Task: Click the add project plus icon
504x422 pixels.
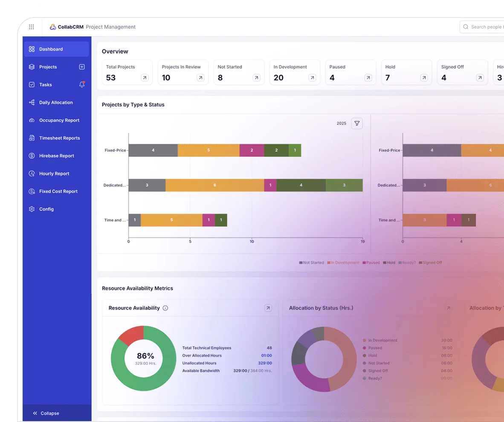Action: click(82, 67)
